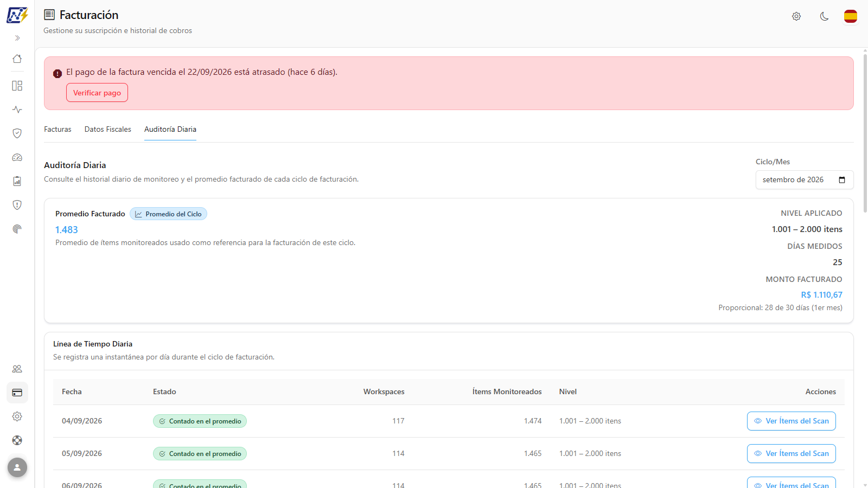Switch to the Facturas tab

[58, 129]
